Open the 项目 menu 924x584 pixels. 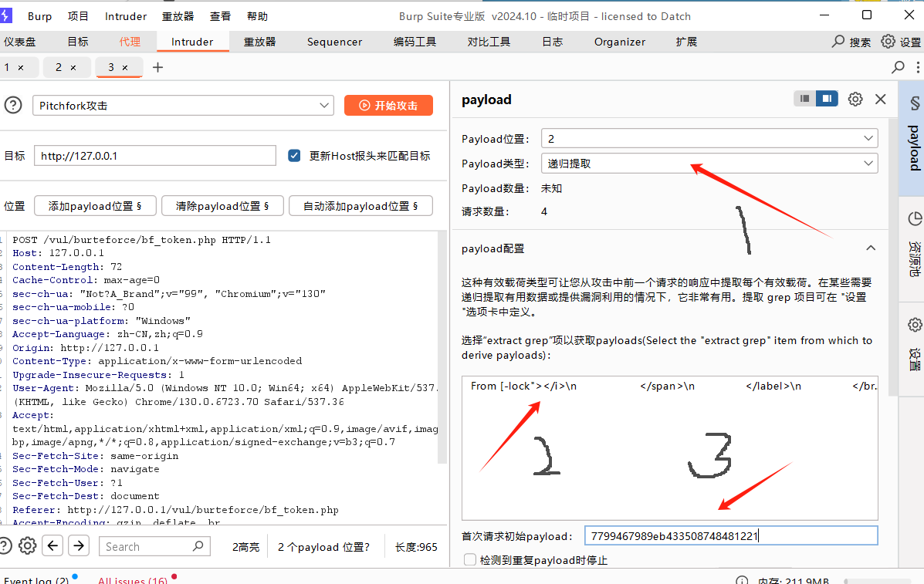(78, 16)
